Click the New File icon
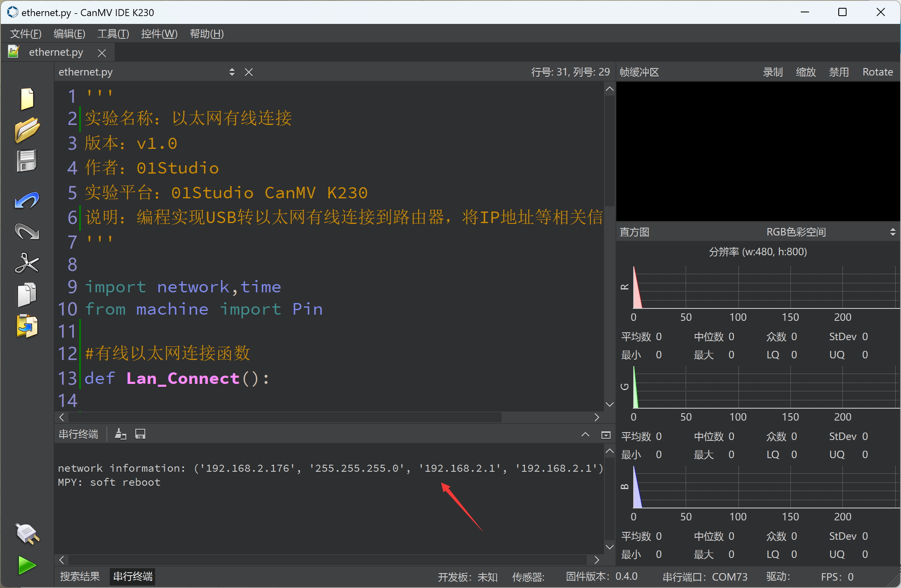This screenshot has height=588, width=901. pos(27,99)
